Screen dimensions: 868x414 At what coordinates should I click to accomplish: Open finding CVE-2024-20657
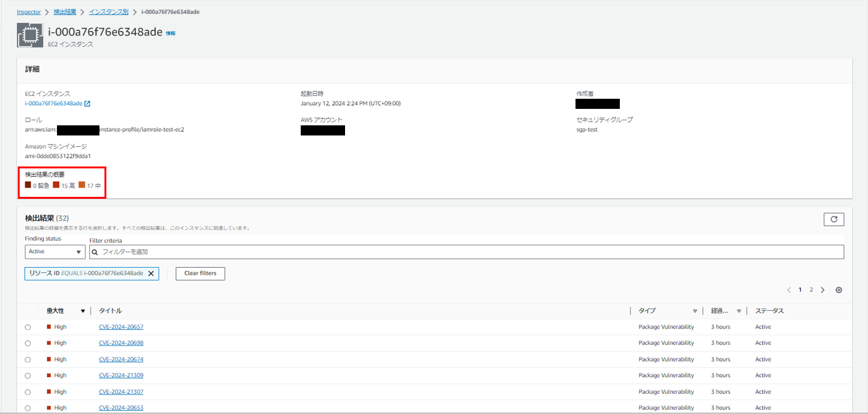(x=121, y=327)
